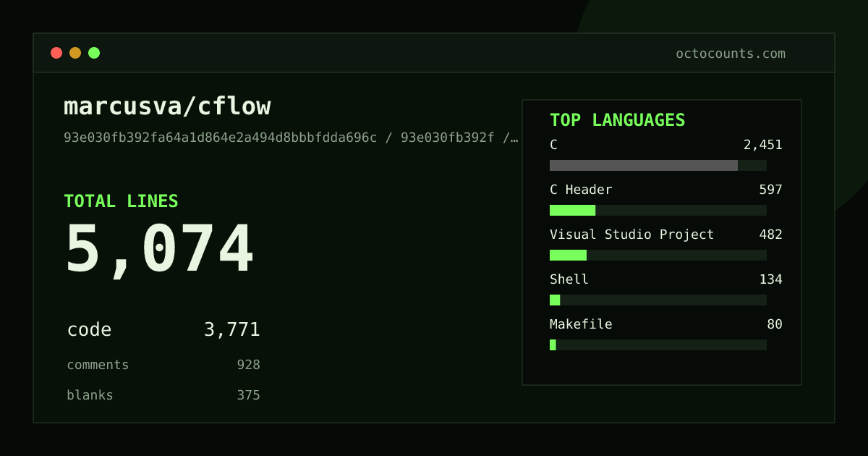This screenshot has height=456, width=868.
Task: Click the code row label
Action: point(89,330)
